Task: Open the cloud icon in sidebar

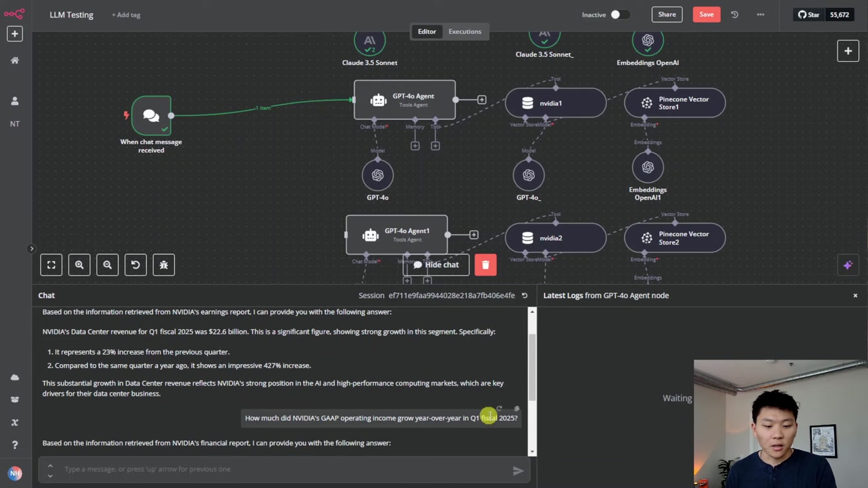Action: [14, 377]
